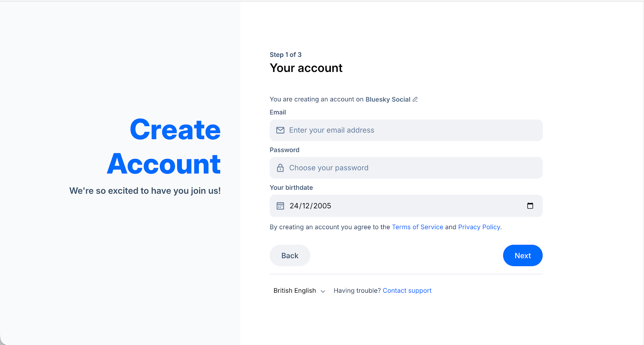This screenshot has width=644, height=345.
Task: Click the calendar icon beside the birthdate
Action: coord(280,205)
